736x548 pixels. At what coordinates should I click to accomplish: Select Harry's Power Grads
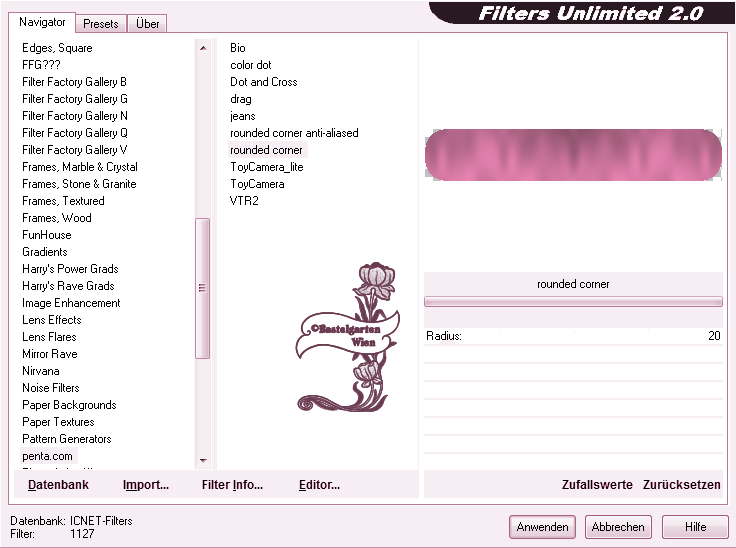[70, 269]
